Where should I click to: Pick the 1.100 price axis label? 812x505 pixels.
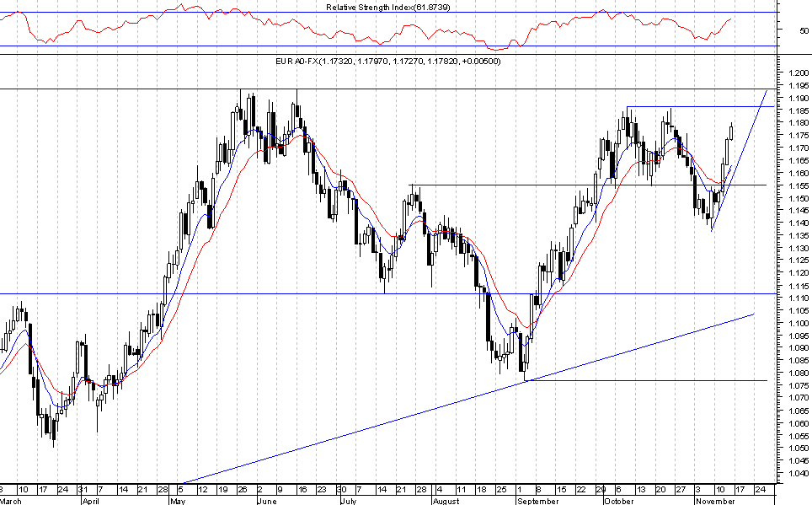(x=799, y=323)
